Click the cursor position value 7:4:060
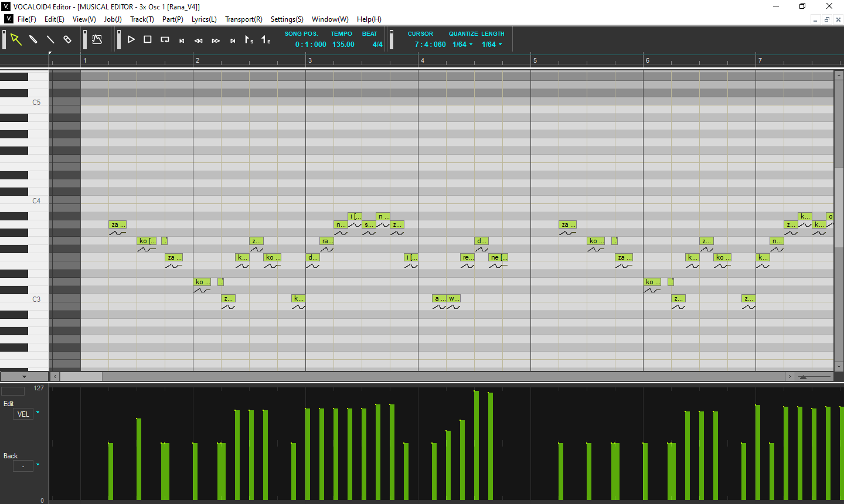 (x=430, y=45)
